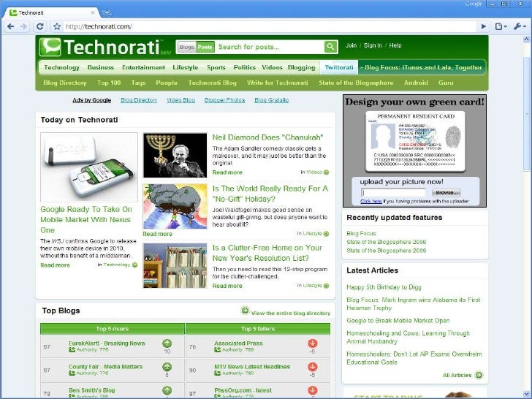Click the Nexus One phone thumbnail

pos(89,167)
